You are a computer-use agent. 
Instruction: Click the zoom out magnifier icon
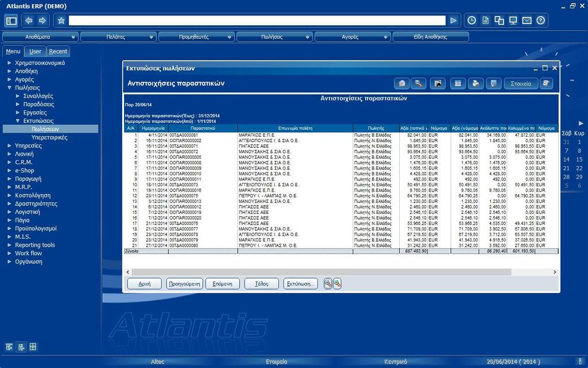point(328,284)
